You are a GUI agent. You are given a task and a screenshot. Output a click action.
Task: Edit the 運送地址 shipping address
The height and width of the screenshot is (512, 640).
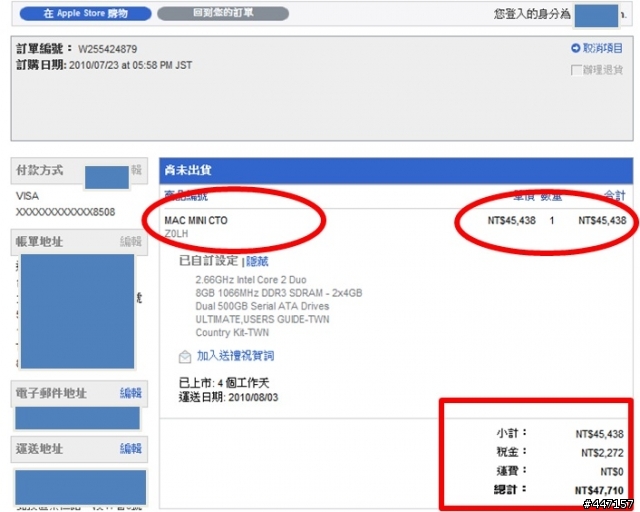[x=131, y=449]
